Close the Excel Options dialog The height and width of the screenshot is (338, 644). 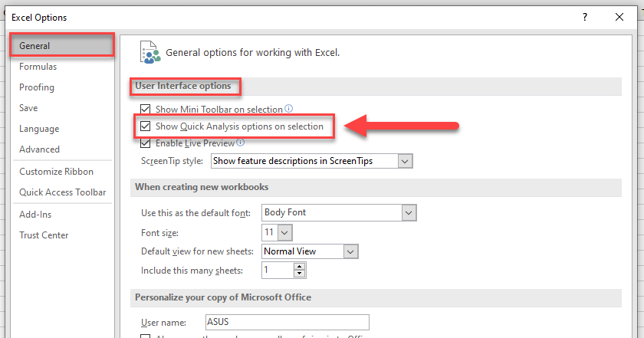[x=619, y=17]
